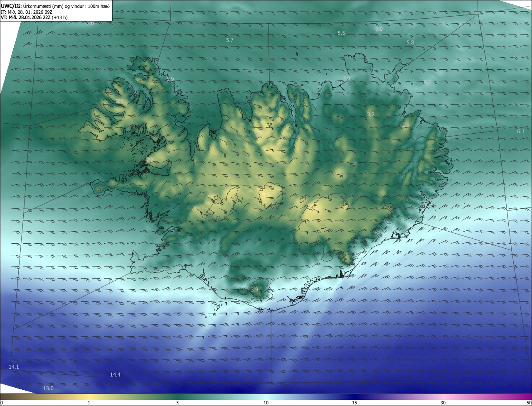Click the 5.5 value label

click(x=341, y=33)
